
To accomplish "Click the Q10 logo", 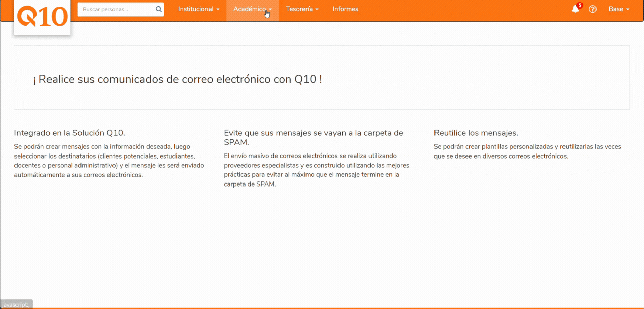I will pyautogui.click(x=42, y=17).
